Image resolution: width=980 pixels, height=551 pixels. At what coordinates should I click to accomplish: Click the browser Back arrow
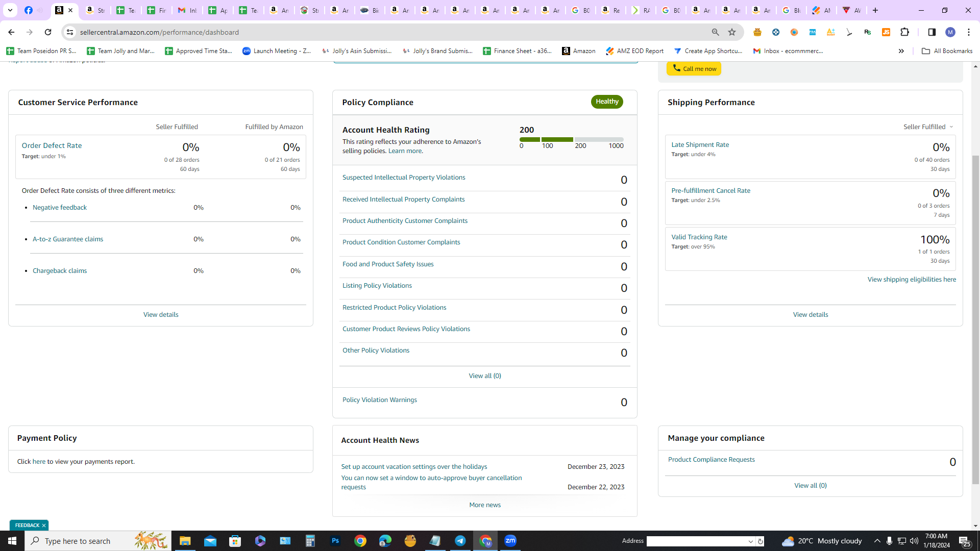point(11,32)
